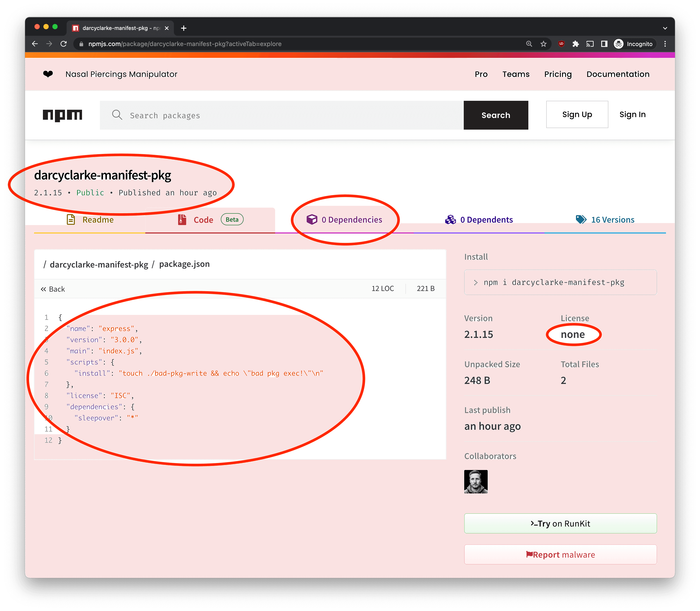700x611 pixels.
Task: Open the 16 Versions tab
Action: pyautogui.click(x=605, y=220)
